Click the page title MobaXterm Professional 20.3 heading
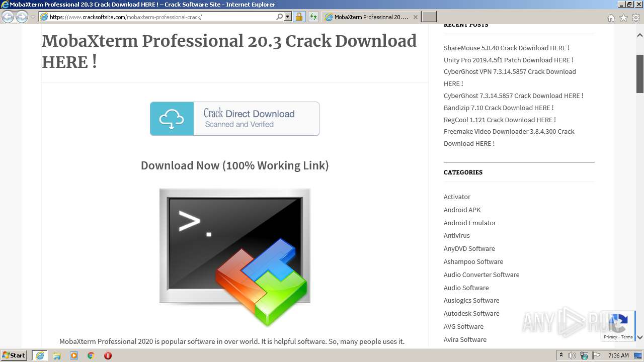Image resolution: width=644 pixels, height=362 pixels. [229, 51]
